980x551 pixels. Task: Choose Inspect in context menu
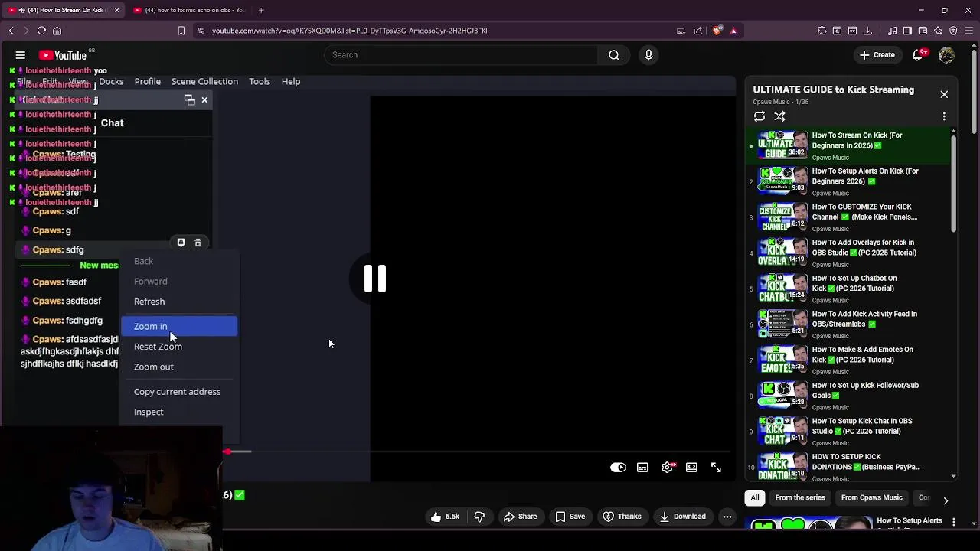point(179,412)
